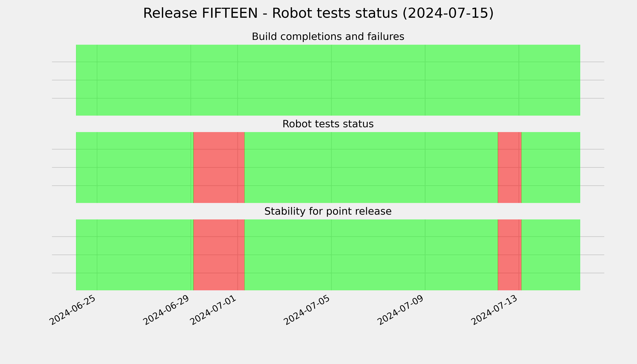The width and height of the screenshot is (637, 364).
Task: Click green region after last red band in Robot tests
Action: point(551,167)
